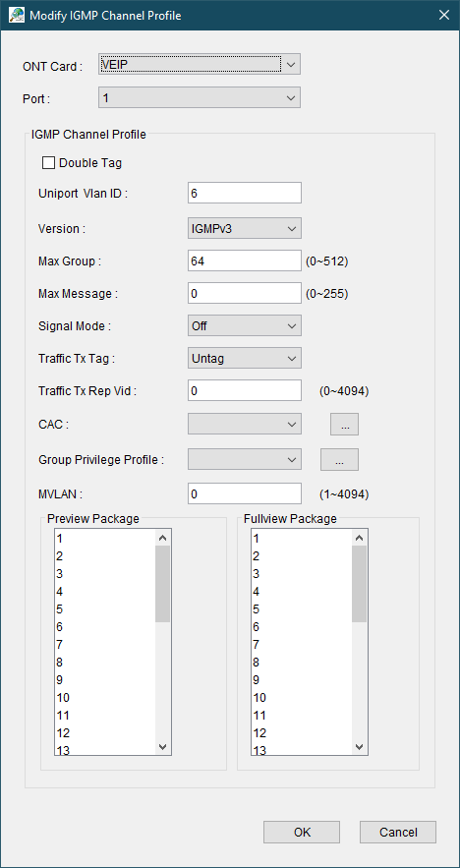
Task: Expand the Version IGMPv3 dropdown
Action: tap(245, 228)
